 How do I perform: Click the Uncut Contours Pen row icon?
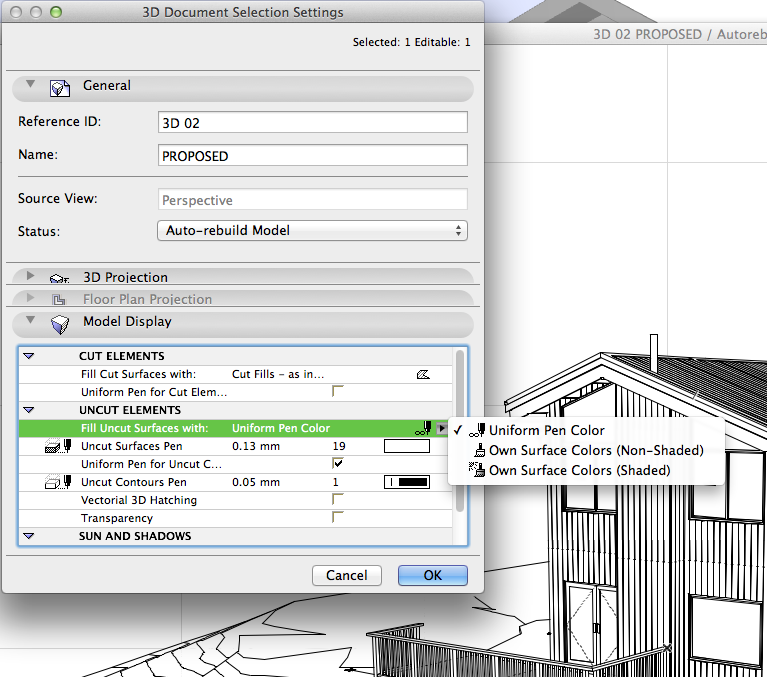point(58,482)
